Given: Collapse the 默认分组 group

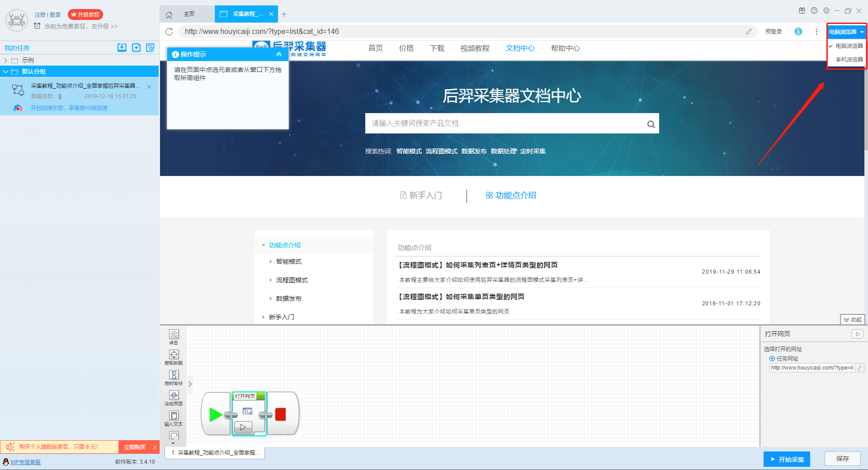Looking at the screenshot, I should click(5, 71).
